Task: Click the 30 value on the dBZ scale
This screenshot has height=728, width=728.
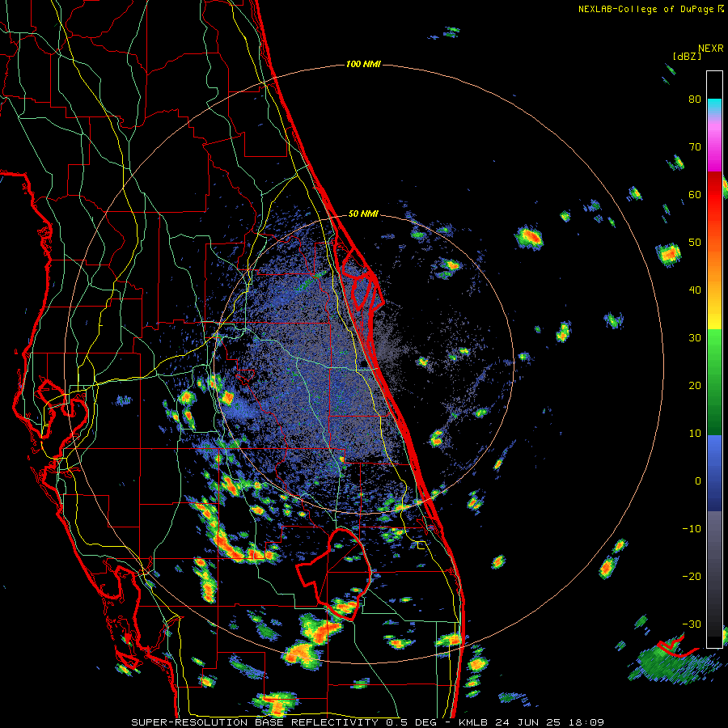Action: pyautogui.click(x=695, y=338)
